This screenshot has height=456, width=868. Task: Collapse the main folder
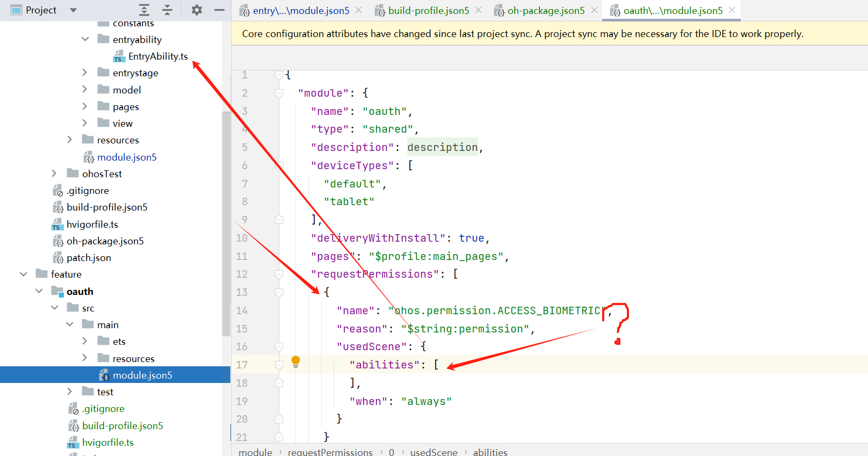[x=70, y=324]
